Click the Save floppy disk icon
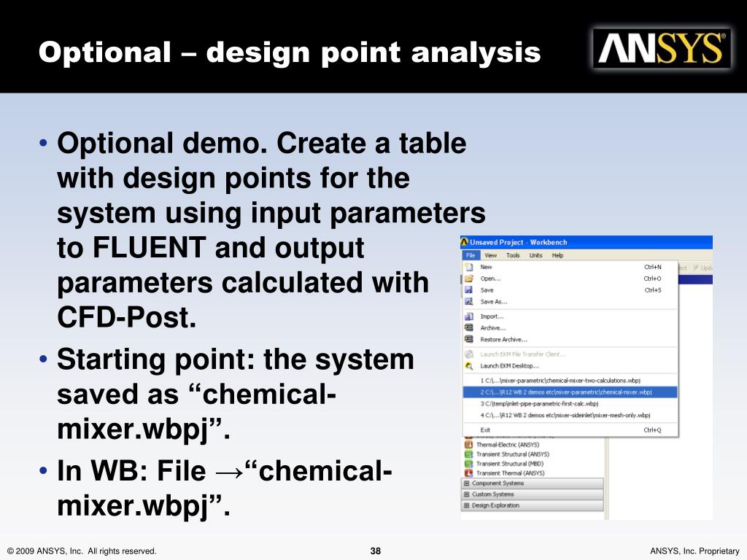This screenshot has width=747, height=560. point(469,290)
